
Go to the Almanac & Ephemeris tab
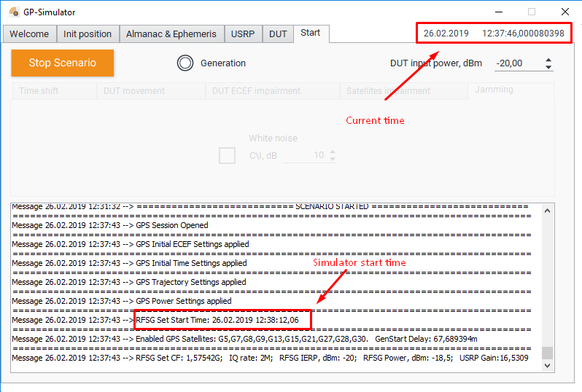point(171,34)
